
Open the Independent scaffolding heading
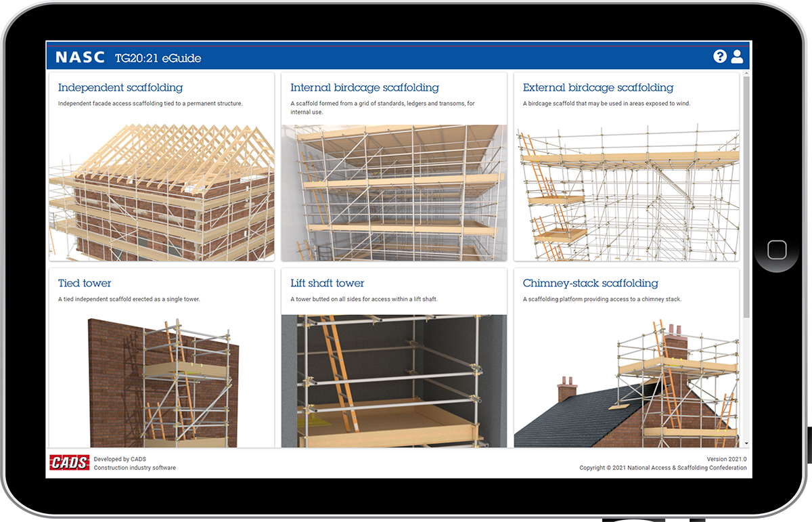click(x=120, y=87)
